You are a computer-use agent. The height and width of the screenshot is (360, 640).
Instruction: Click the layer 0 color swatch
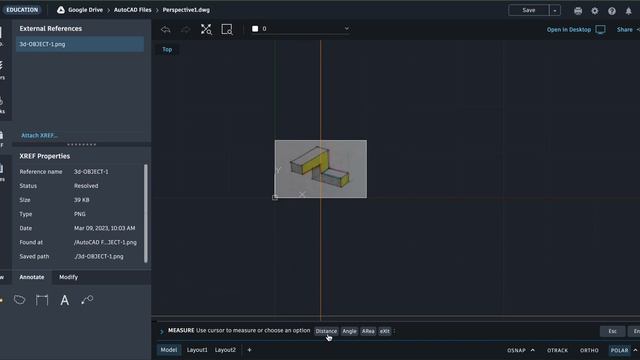[x=255, y=29]
